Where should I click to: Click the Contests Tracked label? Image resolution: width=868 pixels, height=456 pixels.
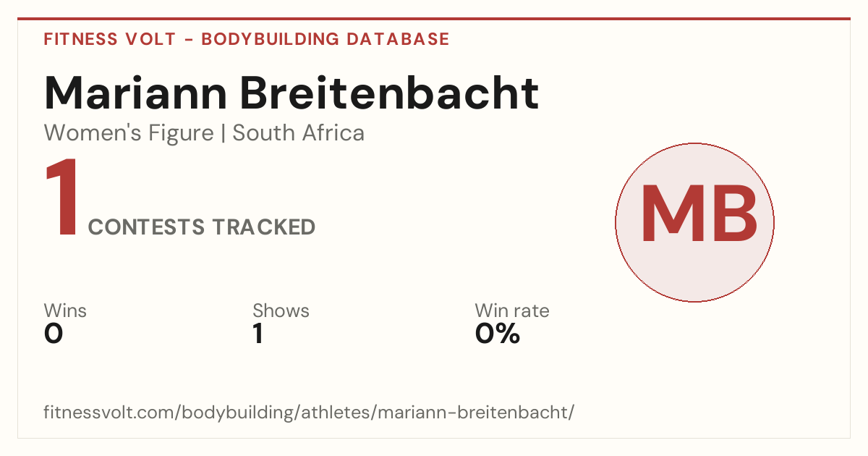[202, 227]
